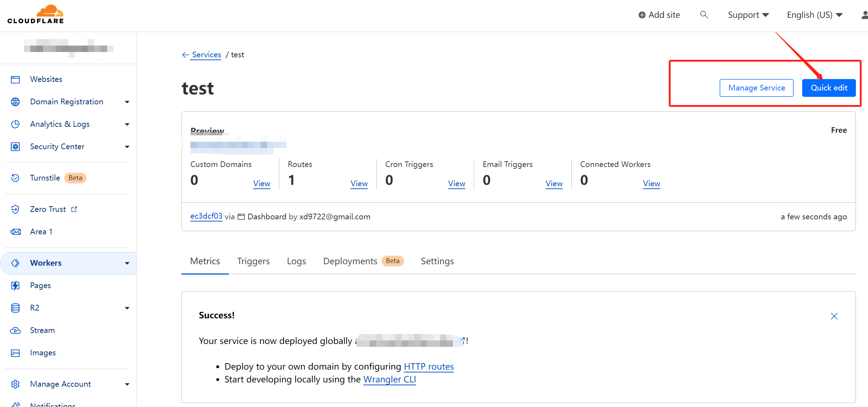This screenshot has width=868, height=407.
Task: Expand the Domain Registration menu arrow
Action: [127, 102]
